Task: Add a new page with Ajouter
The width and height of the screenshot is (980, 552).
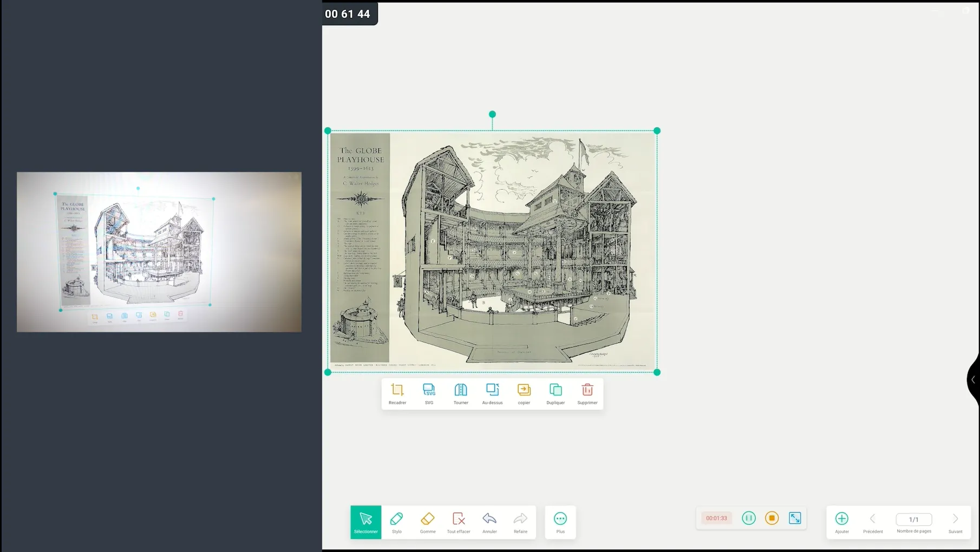Action: coord(841,522)
